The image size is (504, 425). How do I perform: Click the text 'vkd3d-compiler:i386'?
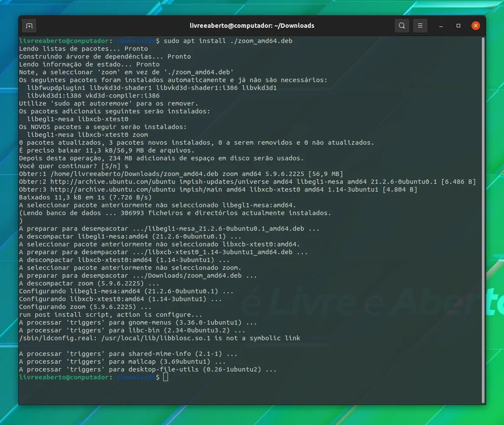(122, 96)
